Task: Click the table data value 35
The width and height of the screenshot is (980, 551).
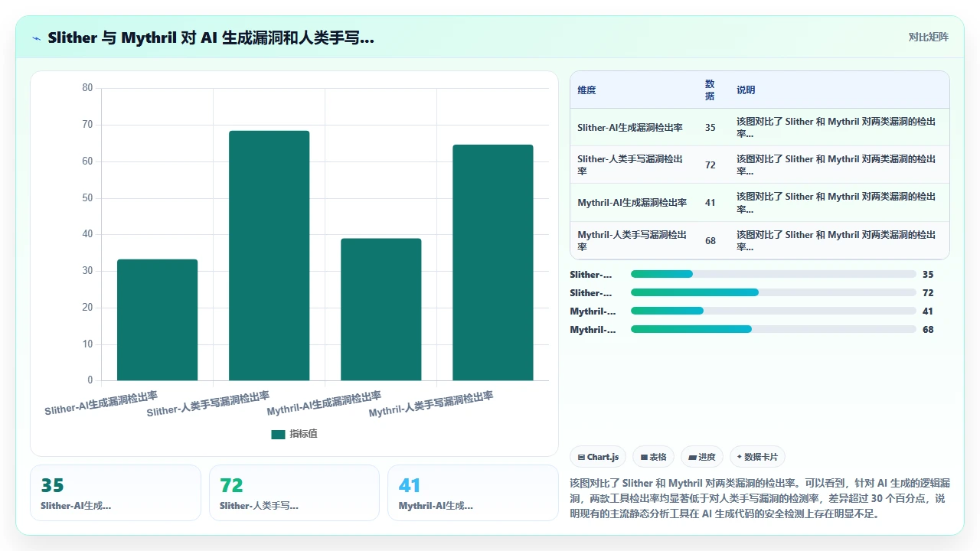Action: click(710, 128)
